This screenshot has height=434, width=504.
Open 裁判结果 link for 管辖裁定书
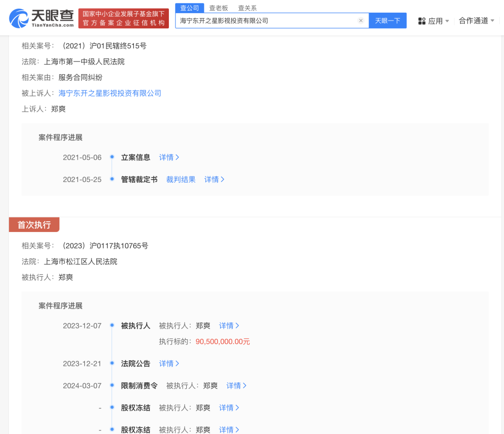point(181,179)
